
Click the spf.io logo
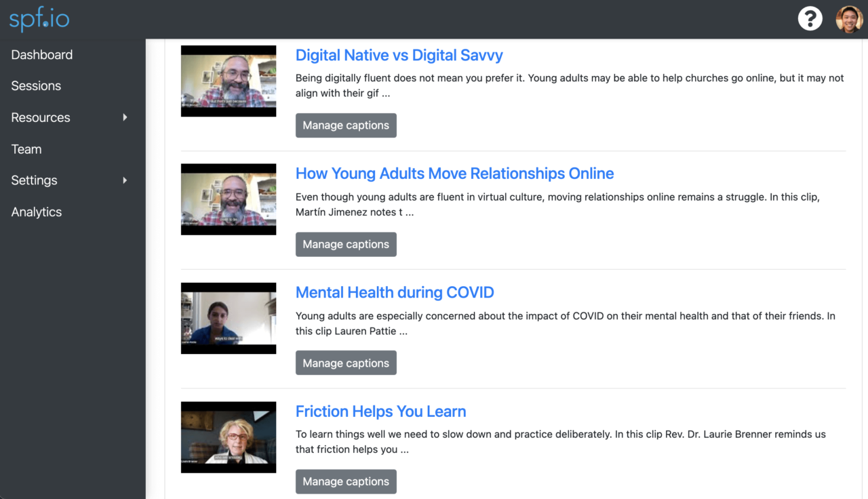pos(38,19)
